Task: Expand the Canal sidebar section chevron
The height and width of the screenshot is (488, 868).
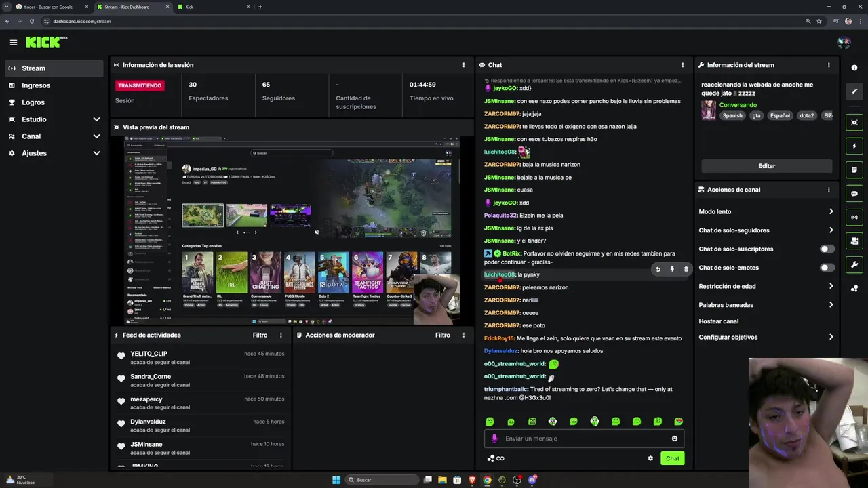Action: (96, 136)
